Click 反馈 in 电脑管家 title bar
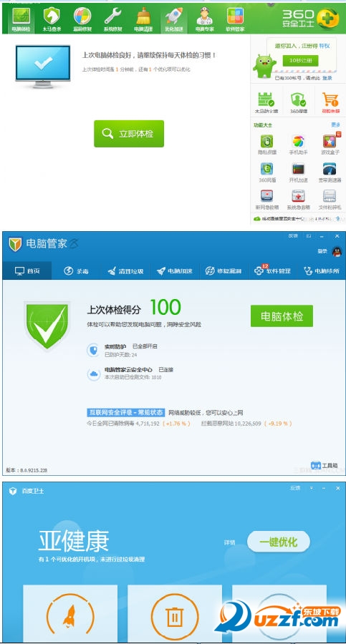The height and width of the screenshot is (644, 346). click(293, 235)
